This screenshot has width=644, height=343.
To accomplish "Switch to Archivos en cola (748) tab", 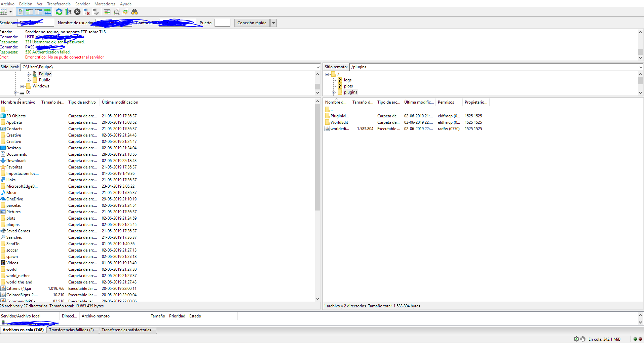I will [23, 330].
